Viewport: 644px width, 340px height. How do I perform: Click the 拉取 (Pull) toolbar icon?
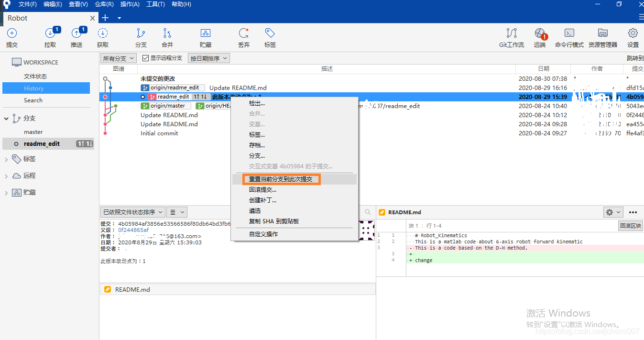[x=50, y=33]
